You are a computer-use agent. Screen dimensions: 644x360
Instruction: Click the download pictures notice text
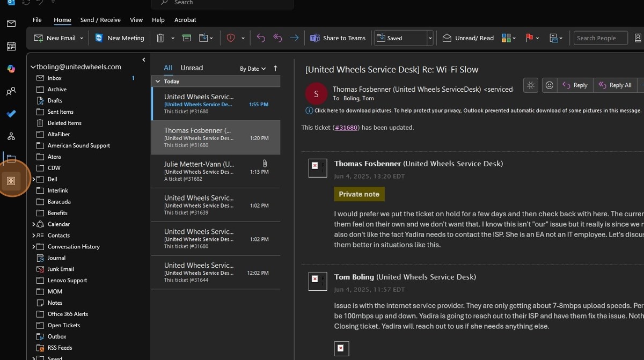(x=478, y=111)
